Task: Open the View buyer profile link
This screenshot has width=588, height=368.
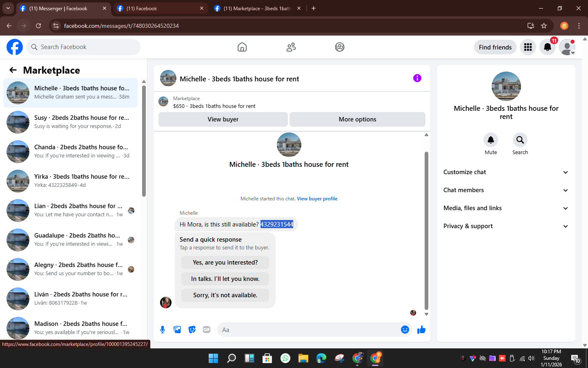Action: (317, 199)
